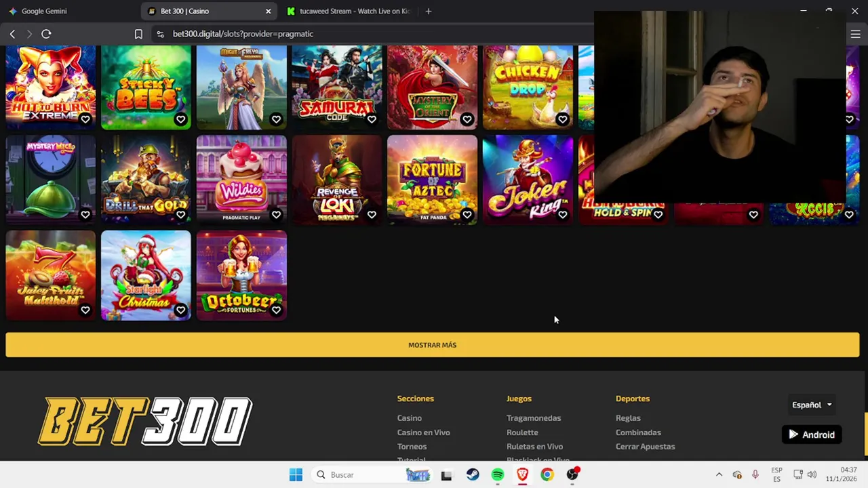Favorite the Sticky Bees game
Viewport: 868px width, 488px height.
click(x=180, y=119)
